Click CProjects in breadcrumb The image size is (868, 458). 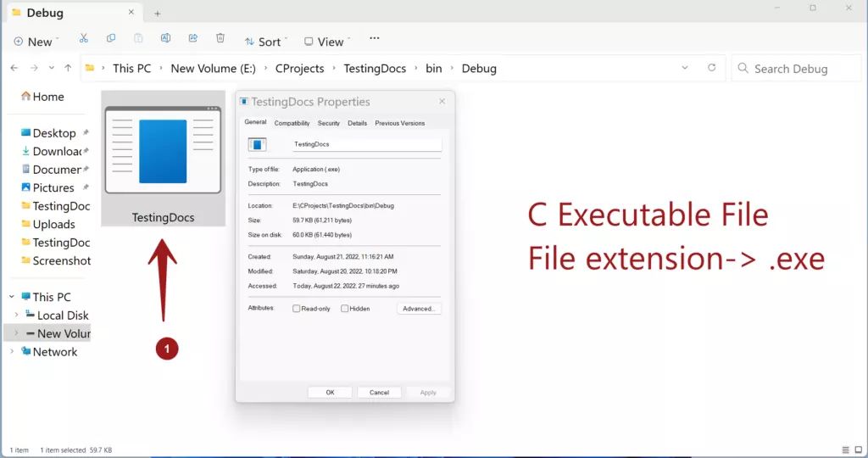coord(299,68)
